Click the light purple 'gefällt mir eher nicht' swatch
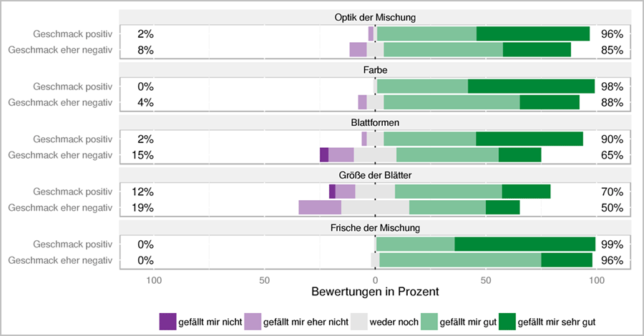This screenshot has width=644, height=336. 253,322
